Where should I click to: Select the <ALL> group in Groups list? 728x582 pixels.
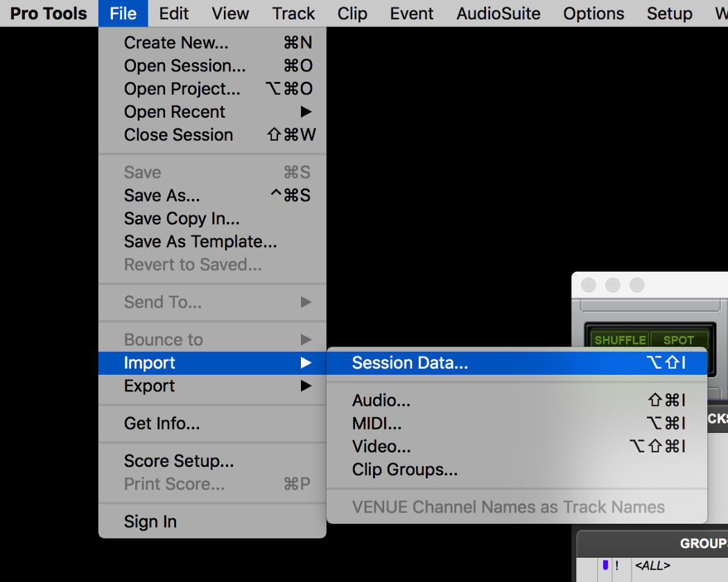(x=652, y=565)
